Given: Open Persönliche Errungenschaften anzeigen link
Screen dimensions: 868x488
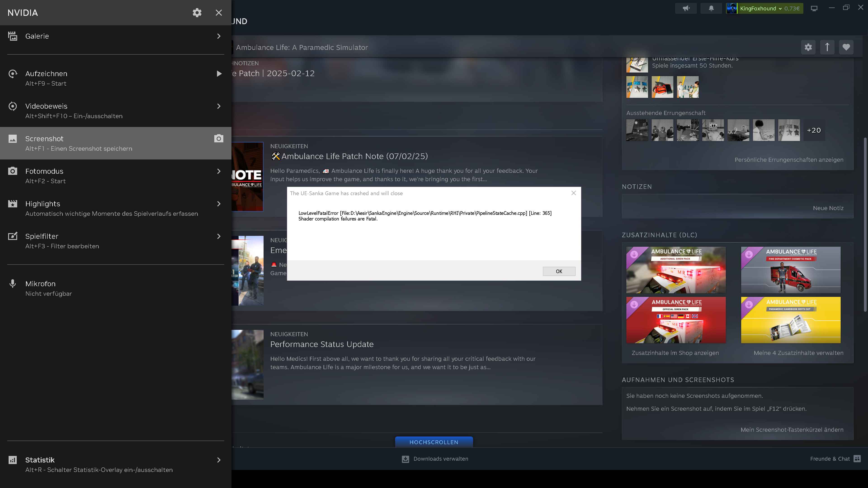Looking at the screenshot, I should (789, 160).
